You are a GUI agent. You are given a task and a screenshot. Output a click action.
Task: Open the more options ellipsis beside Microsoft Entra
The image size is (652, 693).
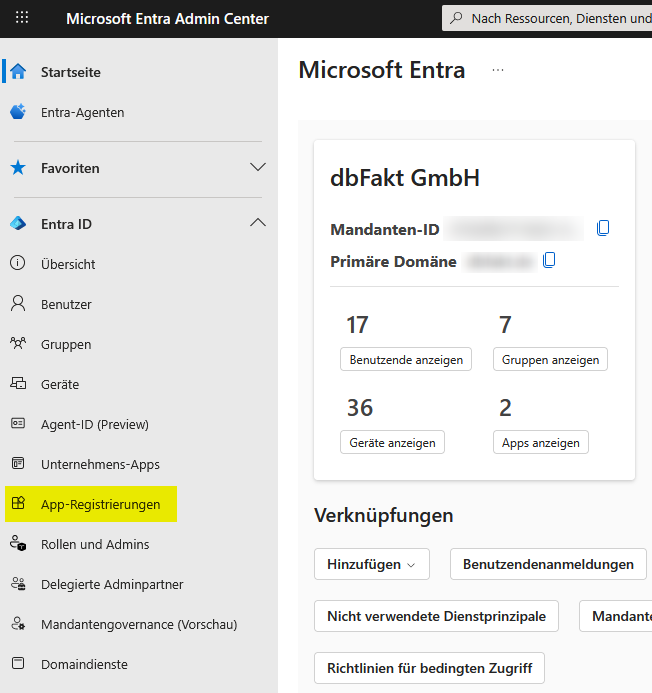[x=498, y=70]
